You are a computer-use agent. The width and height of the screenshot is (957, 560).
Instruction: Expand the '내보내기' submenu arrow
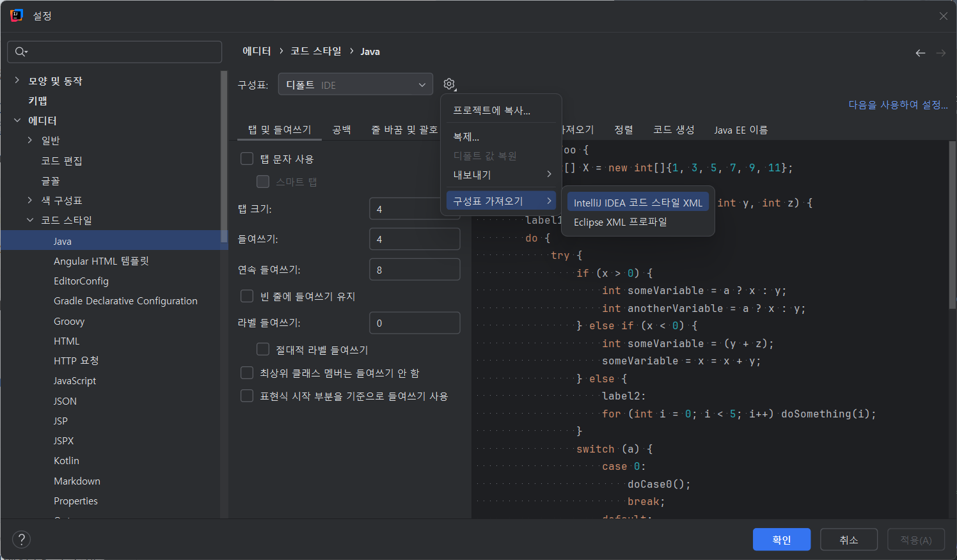click(549, 175)
